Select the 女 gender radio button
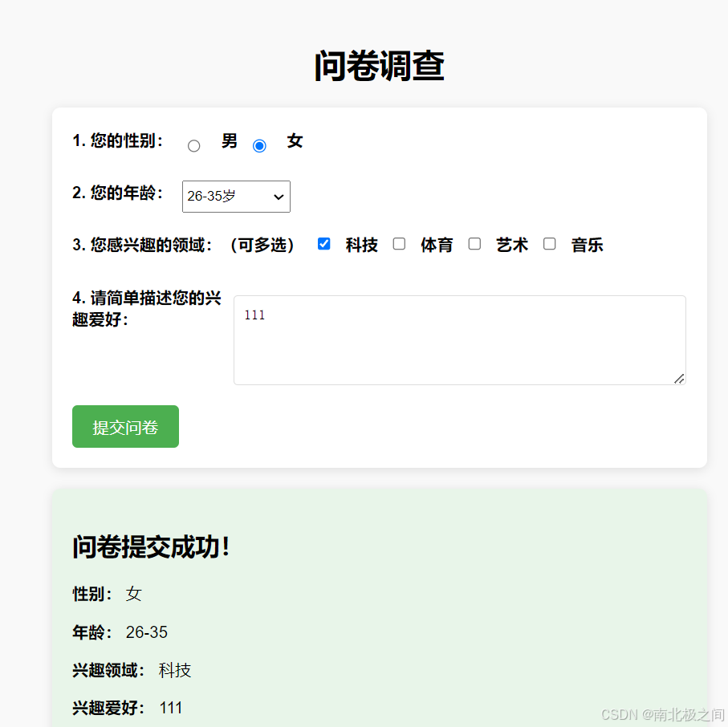This screenshot has height=727, width=728. (259, 146)
